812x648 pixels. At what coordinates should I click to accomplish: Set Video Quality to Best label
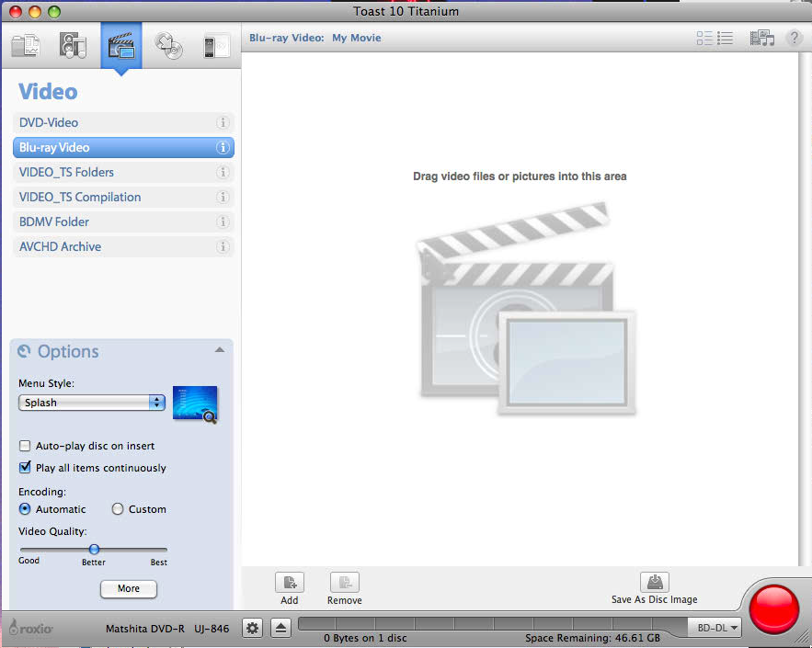tap(158, 563)
